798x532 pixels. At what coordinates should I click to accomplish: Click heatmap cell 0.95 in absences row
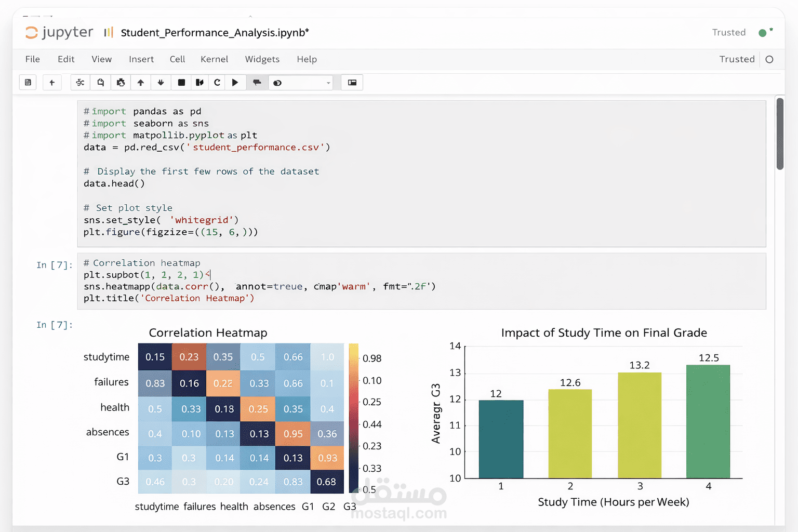[x=293, y=434]
